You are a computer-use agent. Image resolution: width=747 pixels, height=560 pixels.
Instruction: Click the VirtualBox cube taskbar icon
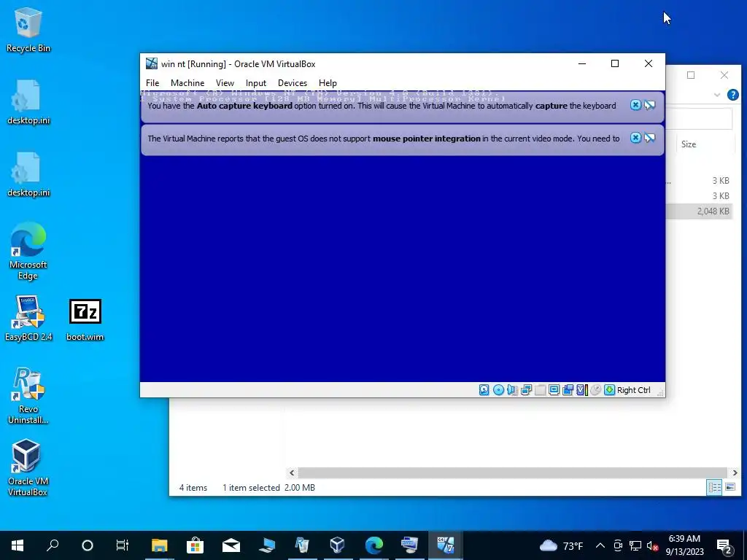pos(337,545)
